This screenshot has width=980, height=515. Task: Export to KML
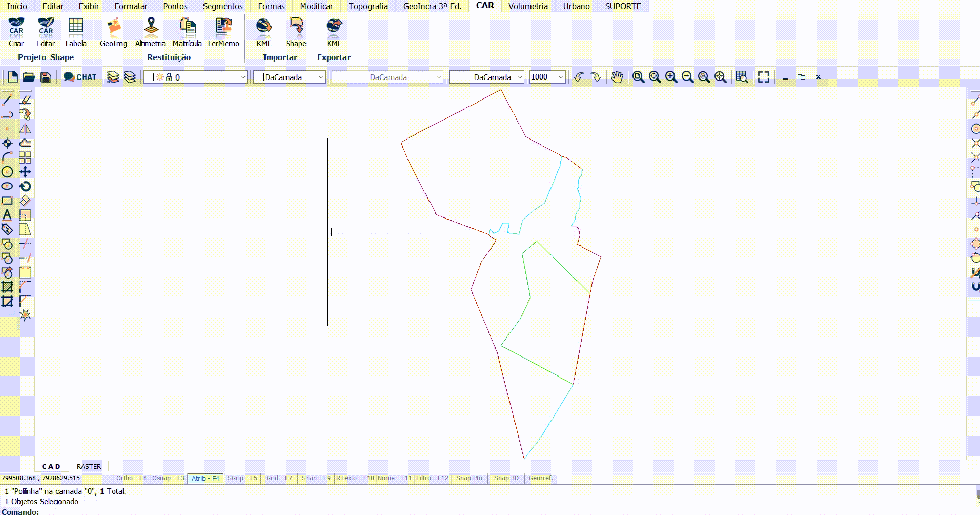click(x=334, y=32)
